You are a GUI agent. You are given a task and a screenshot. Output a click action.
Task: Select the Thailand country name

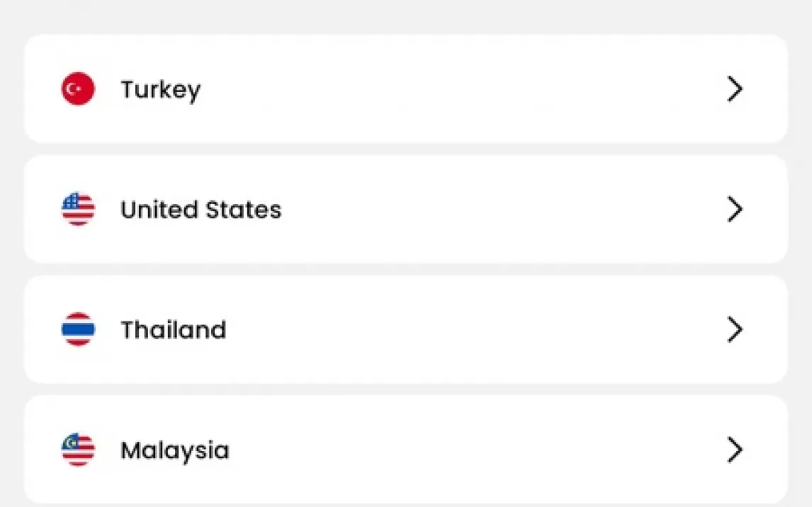[x=173, y=330]
